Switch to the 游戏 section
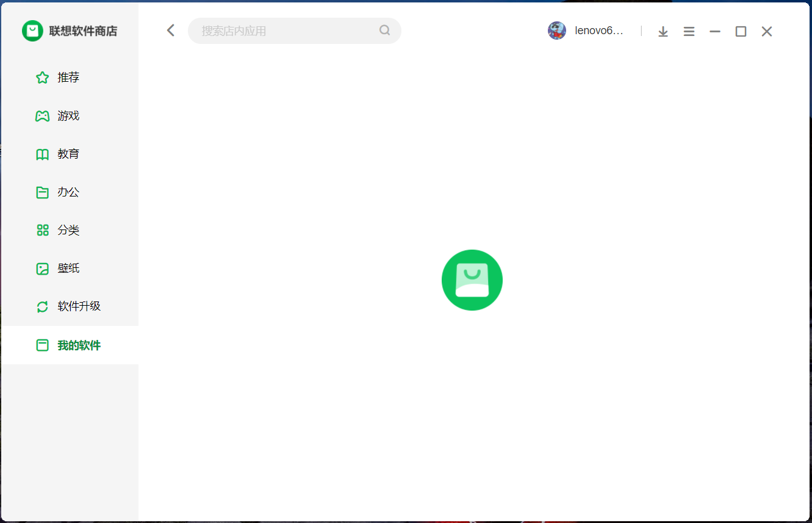Viewport: 812px width, 523px height. [70, 116]
